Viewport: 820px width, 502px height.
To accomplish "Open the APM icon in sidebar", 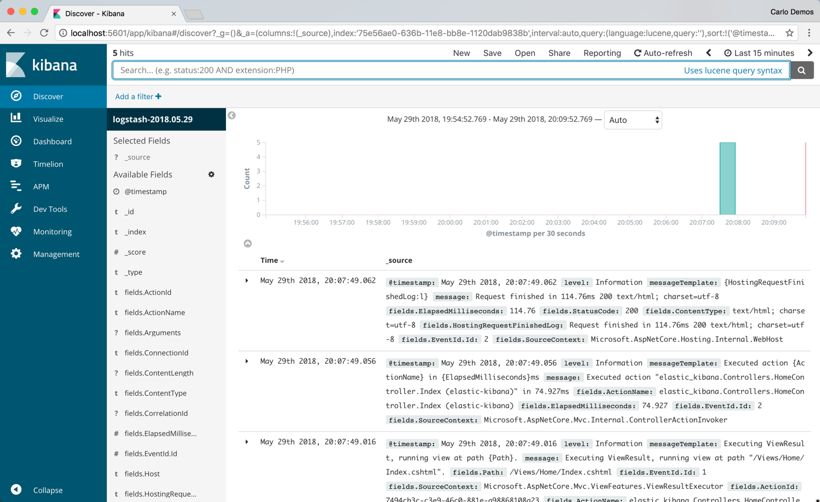I will point(16,186).
